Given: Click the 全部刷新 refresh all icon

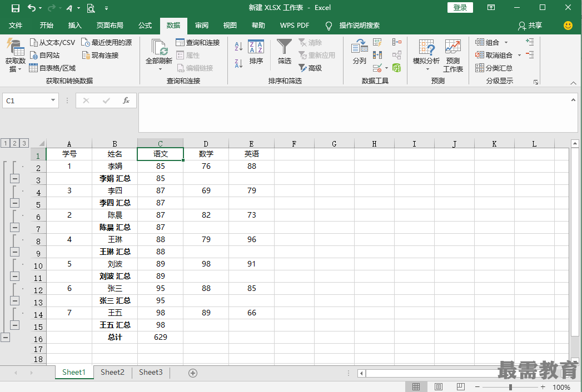Looking at the screenshot, I should (x=160, y=47).
